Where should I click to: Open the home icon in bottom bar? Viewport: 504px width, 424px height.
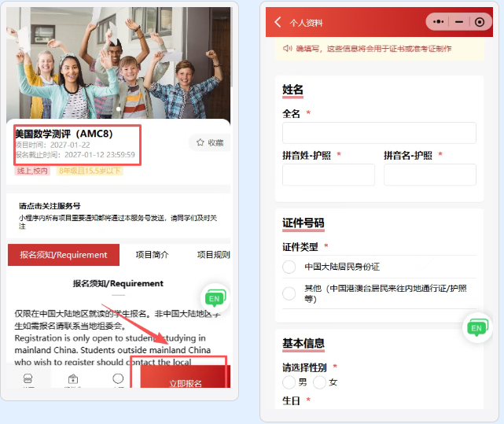[x=28, y=379]
